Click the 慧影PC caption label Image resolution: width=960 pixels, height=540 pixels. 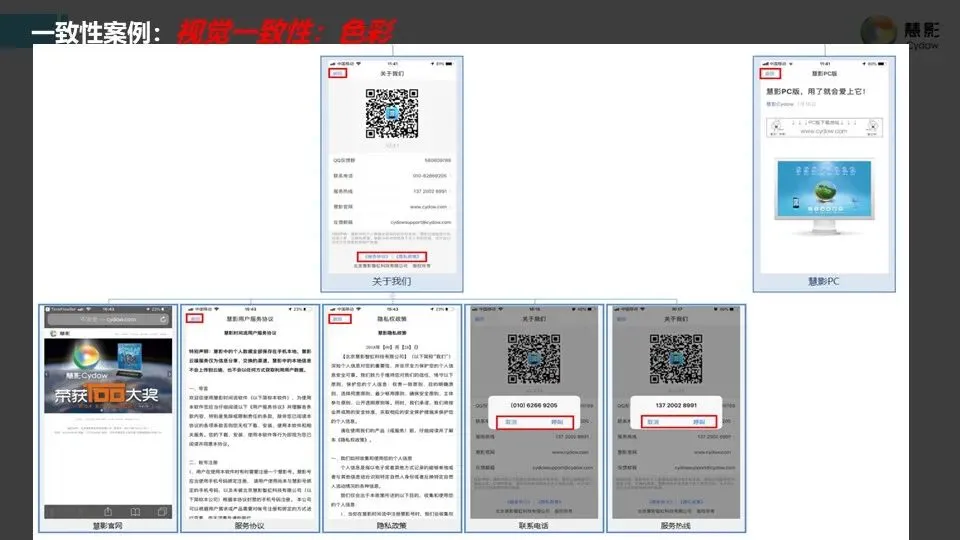click(x=823, y=282)
